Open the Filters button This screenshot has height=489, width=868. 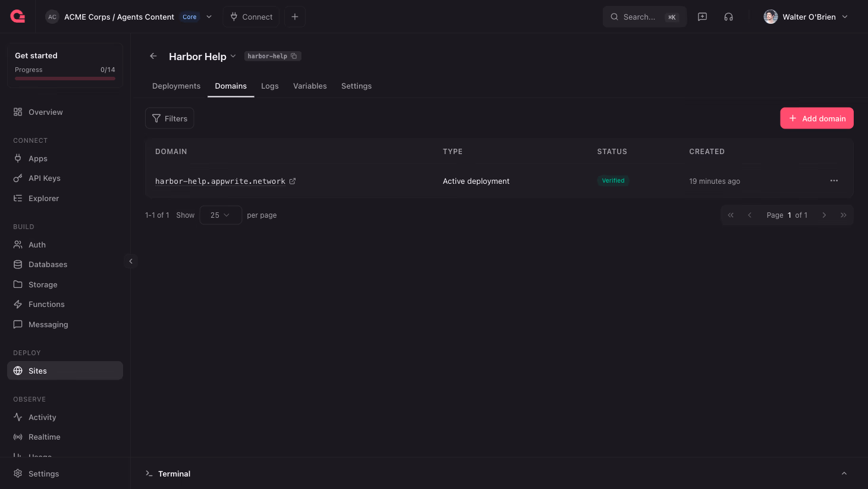[169, 118]
